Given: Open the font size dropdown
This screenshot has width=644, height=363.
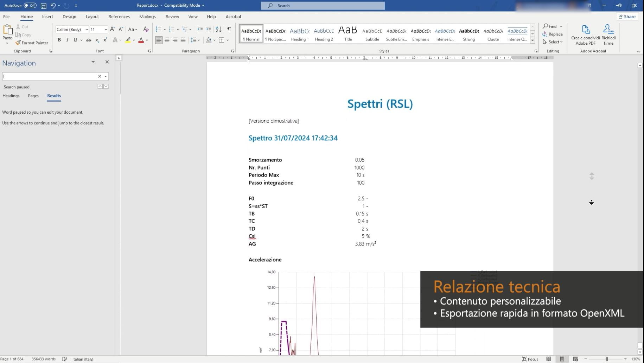Looking at the screenshot, I should 106,30.
